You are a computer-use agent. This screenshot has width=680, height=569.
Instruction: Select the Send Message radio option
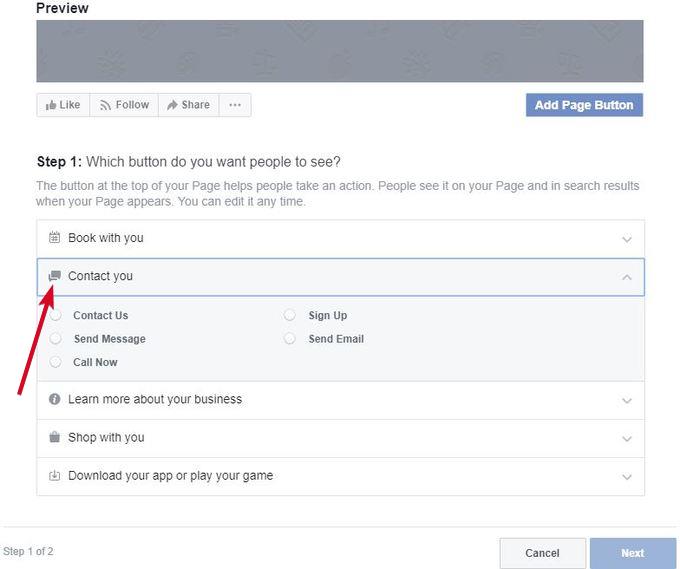click(x=56, y=339)
